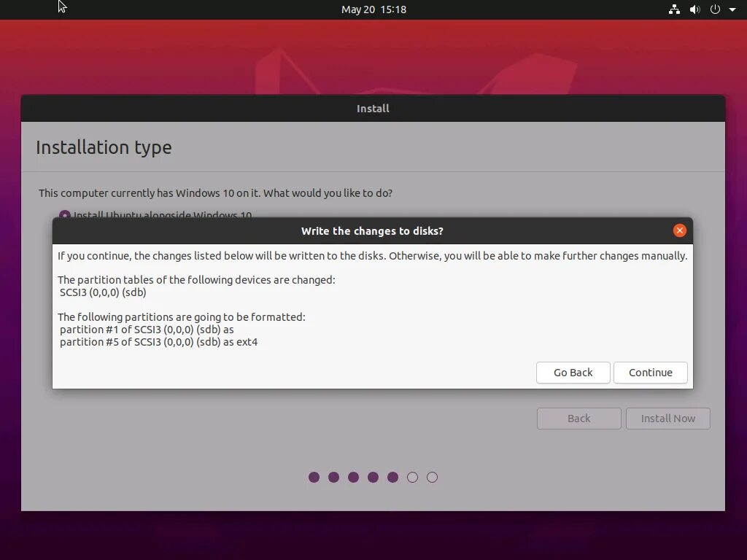747x560 pixels.
Task: Click the Back button in the installer
Action: tap(578, 418)
